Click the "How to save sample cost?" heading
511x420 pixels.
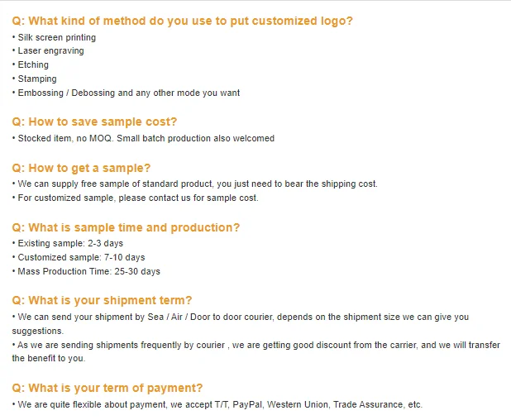pos(94,122)
